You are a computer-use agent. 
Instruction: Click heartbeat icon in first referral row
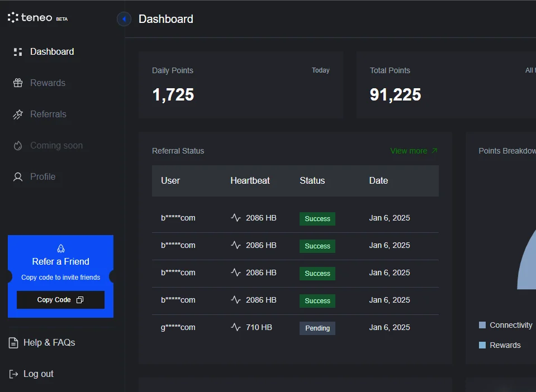coord(236,218)
